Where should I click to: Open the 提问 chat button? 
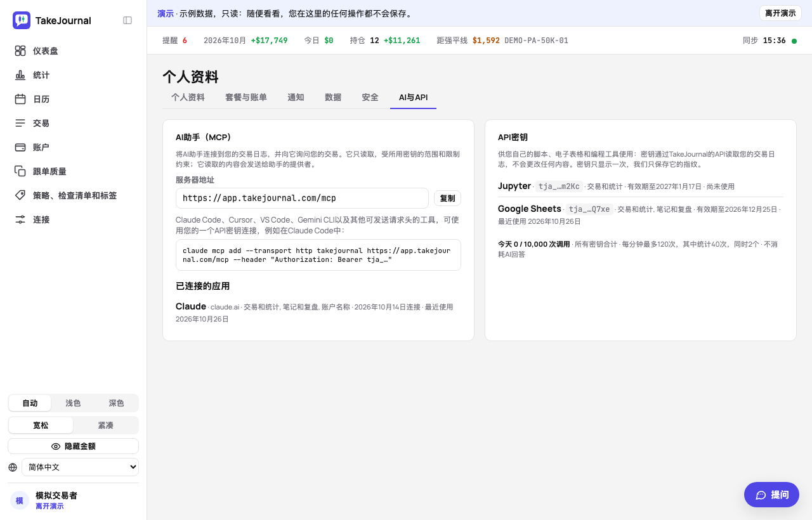point(771,495)
